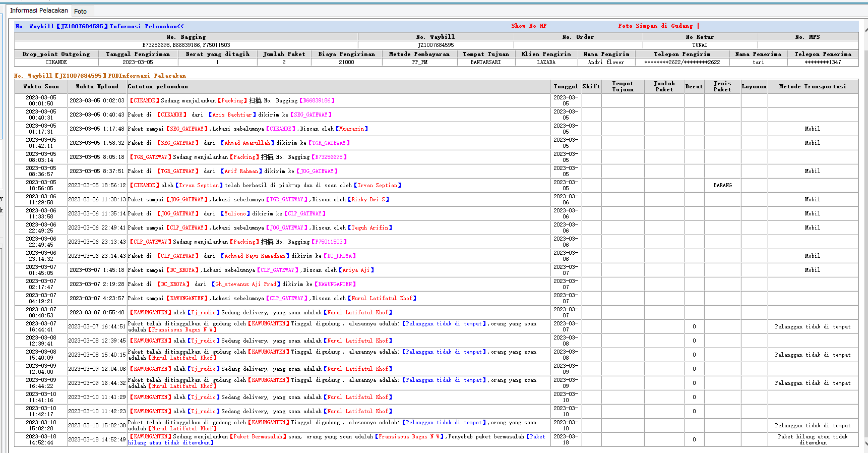This screenshot has height=453, width=868.
Task: Click the vertical scrollbar on the right
Action: tap(865, 242)
